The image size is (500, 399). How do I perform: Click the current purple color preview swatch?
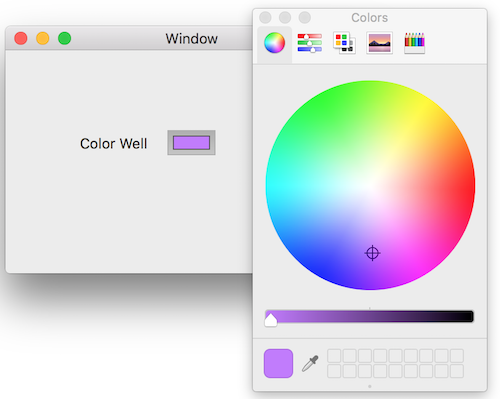click(x=278, y=363)
